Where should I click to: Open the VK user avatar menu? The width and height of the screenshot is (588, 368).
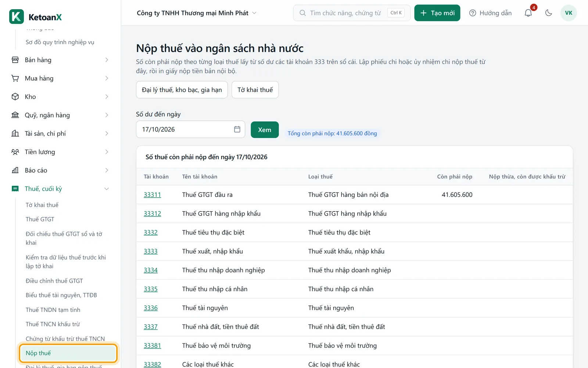[569, 13]
